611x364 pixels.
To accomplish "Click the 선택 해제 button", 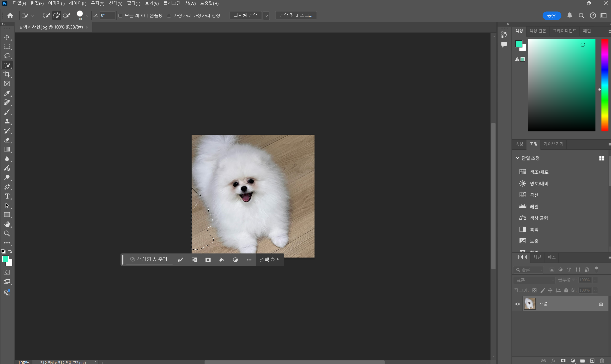I will coord(270,259).
